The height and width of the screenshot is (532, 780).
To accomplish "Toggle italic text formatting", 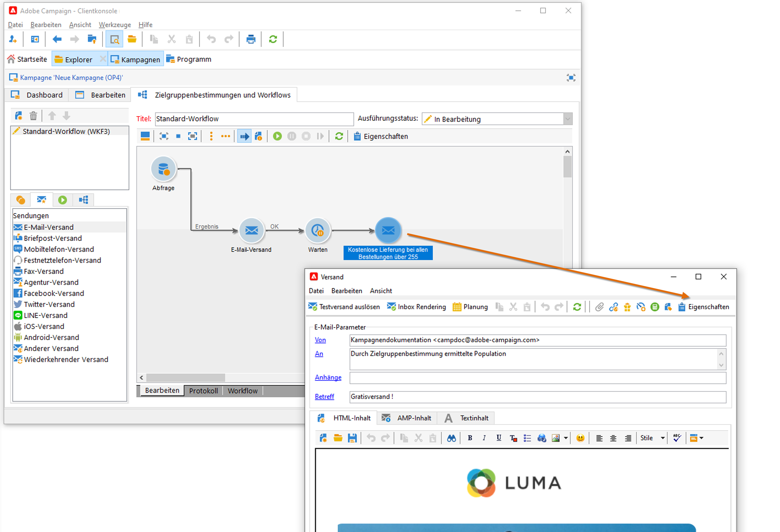I will (484, 438).
